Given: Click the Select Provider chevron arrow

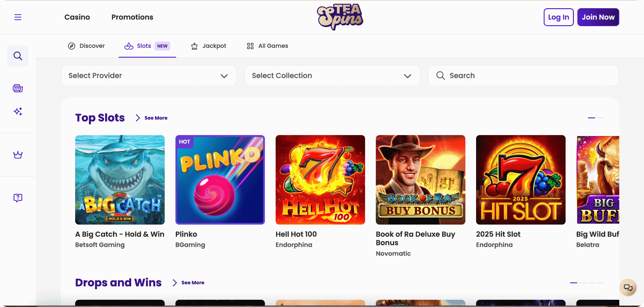Looking at the screenshot, I should click(x=224, y=76).
